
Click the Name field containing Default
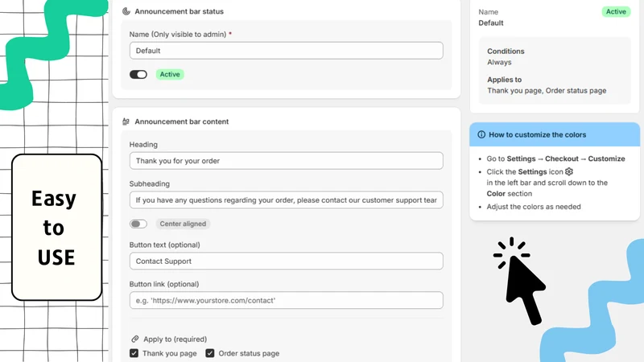point(287,51)
